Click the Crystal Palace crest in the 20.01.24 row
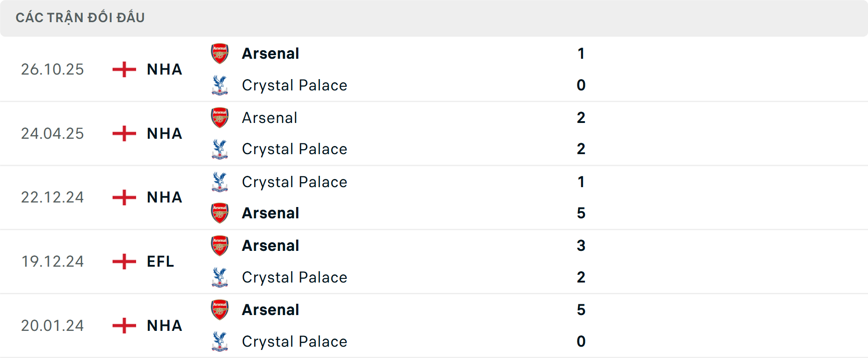The height and width of the screenshot is (358, 868). coord(220,342)
